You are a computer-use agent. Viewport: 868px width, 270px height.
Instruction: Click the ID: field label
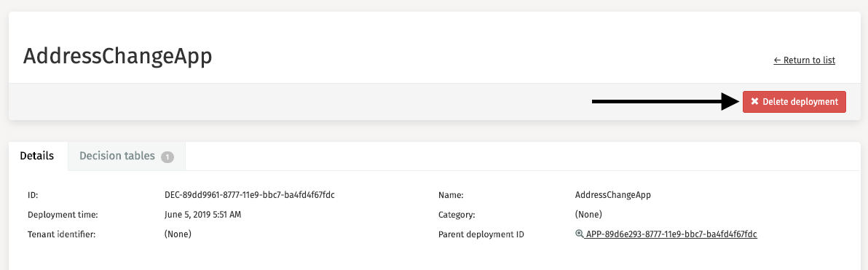32,195
